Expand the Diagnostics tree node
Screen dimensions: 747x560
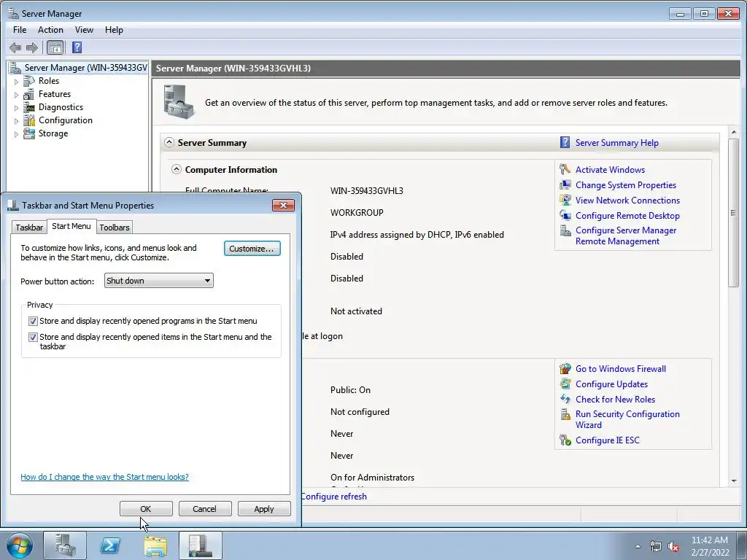click(x=16, y=108)
